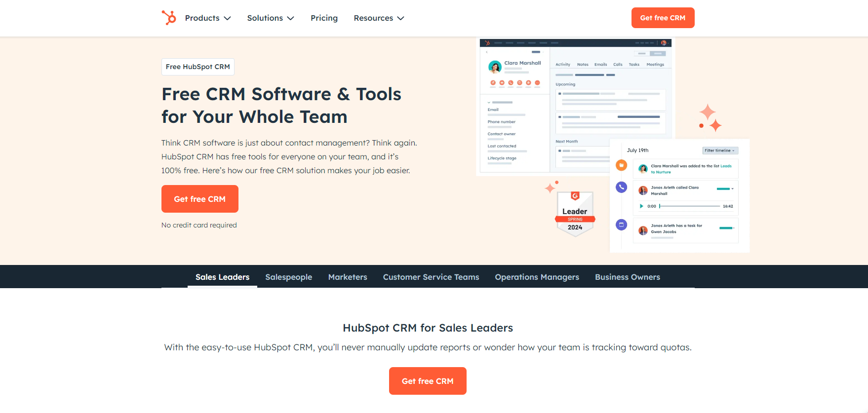Go to the Pricing page
This screenshot has height=413, width=868.
[324, 18]
